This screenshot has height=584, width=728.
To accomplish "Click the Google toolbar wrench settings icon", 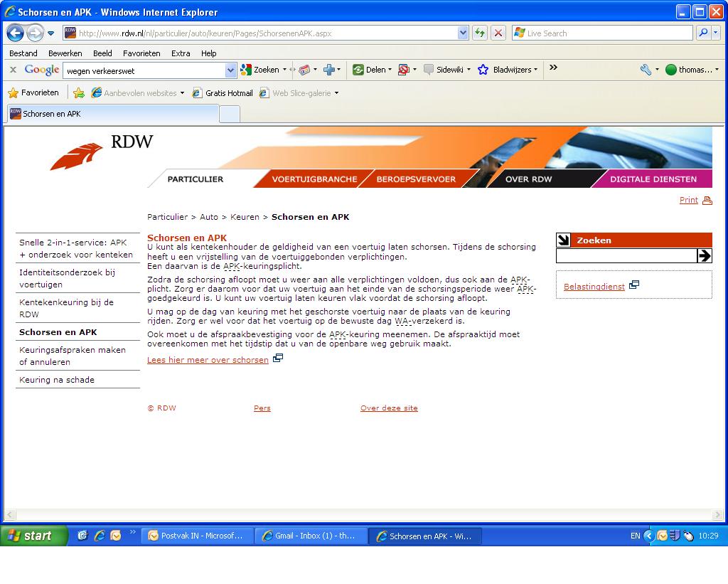I will pyautogui.click(x=646, y=70).
